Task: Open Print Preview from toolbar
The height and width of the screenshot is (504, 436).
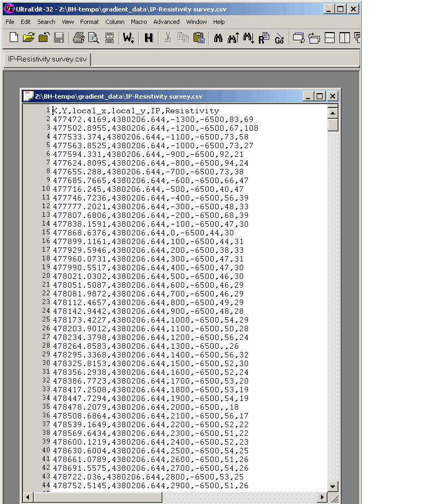Action: coord(94,38)
